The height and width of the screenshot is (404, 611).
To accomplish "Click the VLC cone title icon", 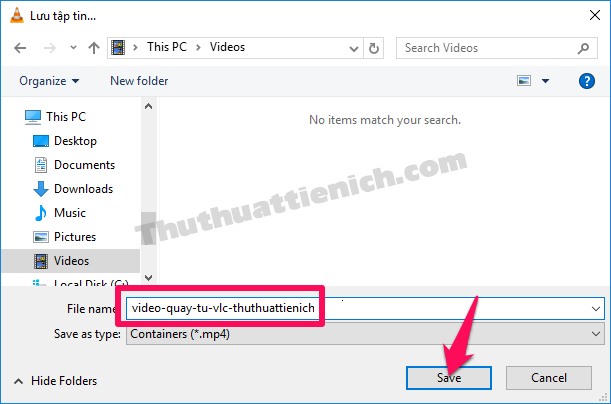I will tap(16, 15).
